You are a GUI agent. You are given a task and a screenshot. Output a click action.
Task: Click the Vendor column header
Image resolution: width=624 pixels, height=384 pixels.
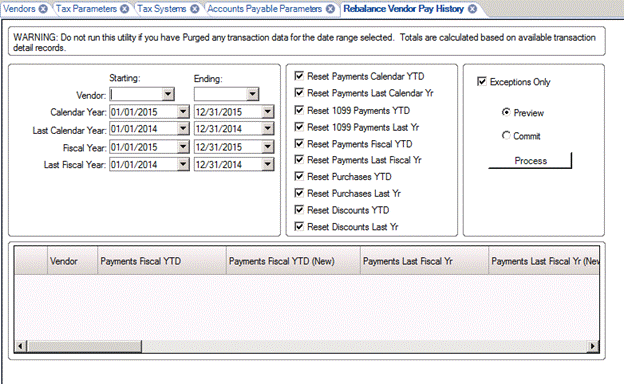click(x=72, y=261)
